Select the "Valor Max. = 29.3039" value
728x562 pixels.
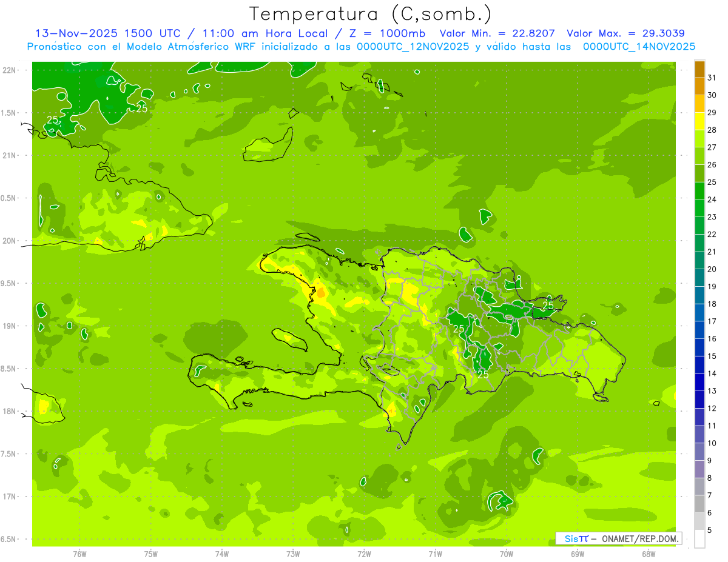pos(626,33)
